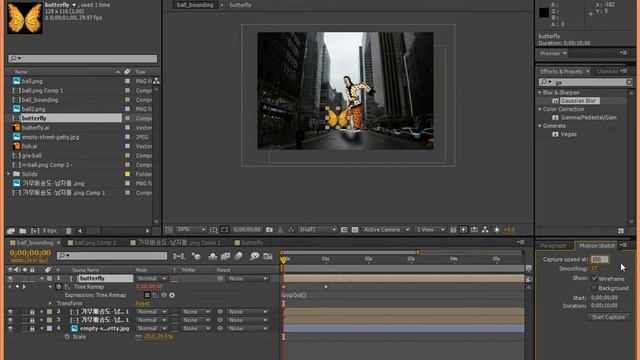Open the Graph Editor icon in timeline
The height and width of the screenshot is (360, 640).
[x=268, y=256]
